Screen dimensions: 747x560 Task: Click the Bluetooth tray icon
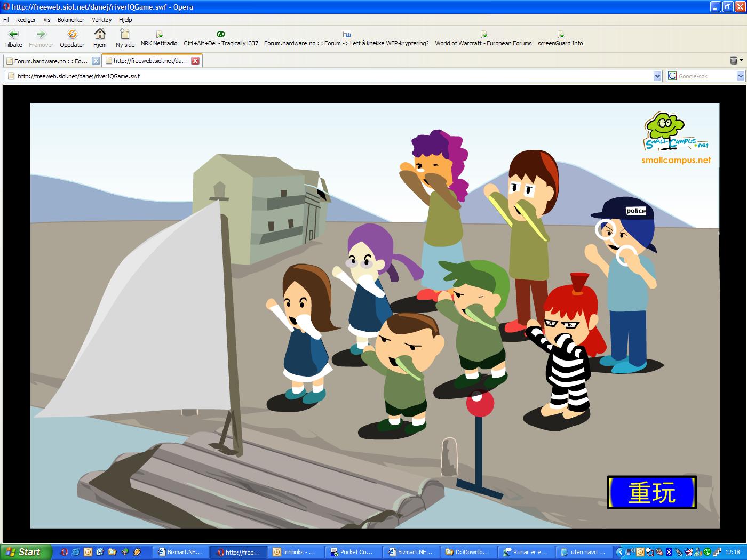click(x=669, y=552)
